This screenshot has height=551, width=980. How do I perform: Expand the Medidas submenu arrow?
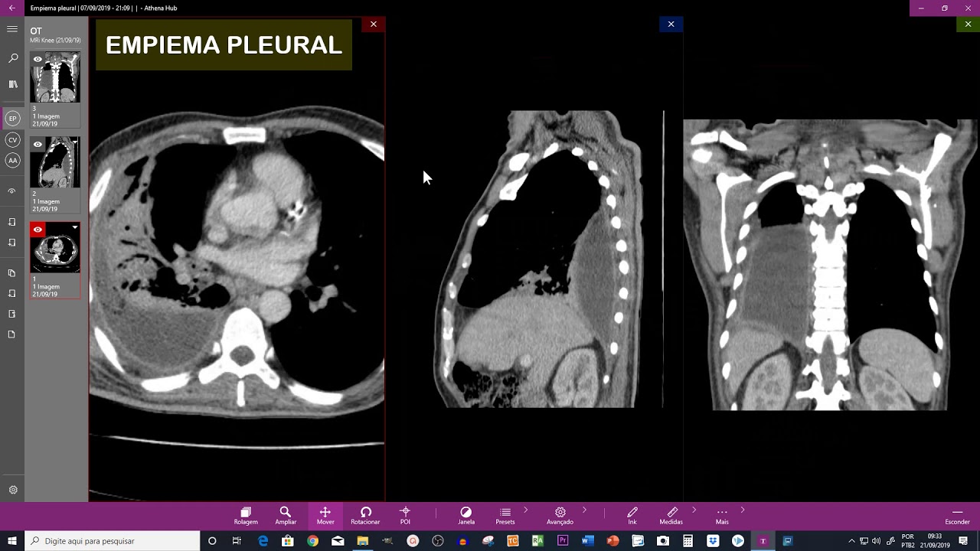pyautogui.click(x=694, y=510)
